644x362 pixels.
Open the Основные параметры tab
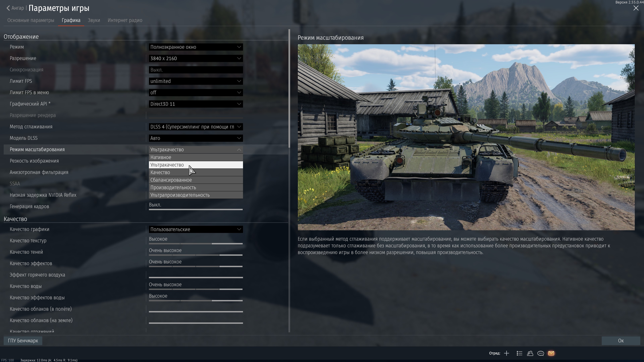click(31, 20)
